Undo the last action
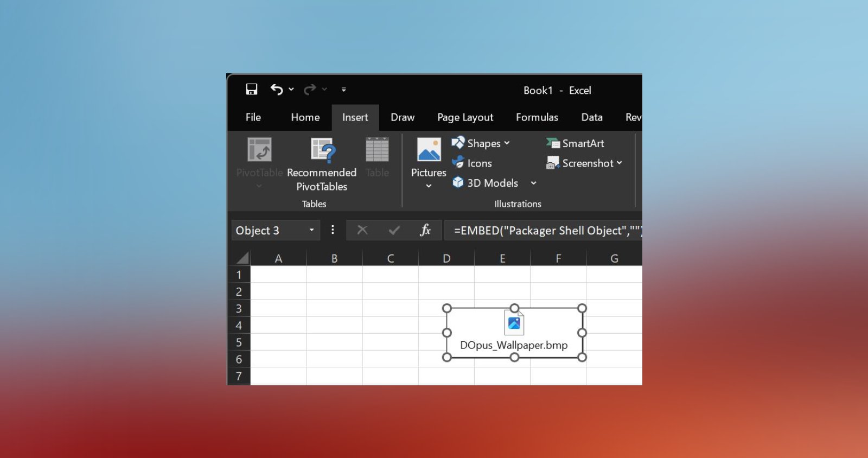Viewport: 868px width, 458px height. 277,89
